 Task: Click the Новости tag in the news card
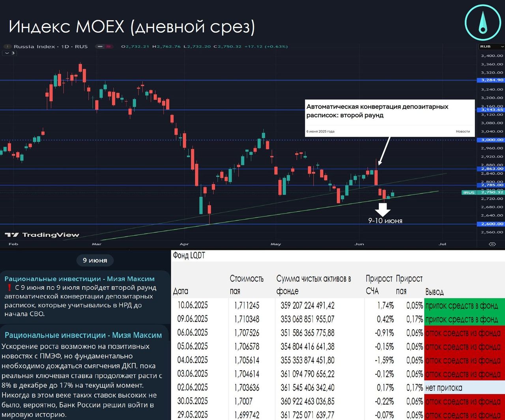coord(463,131)
